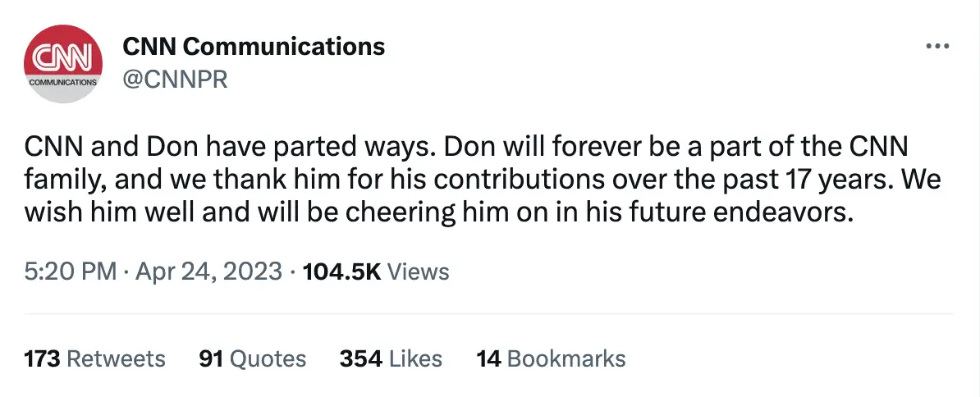Open the 173 Retweets list
The height and width of the screenshot is (397, 980).
94,358
